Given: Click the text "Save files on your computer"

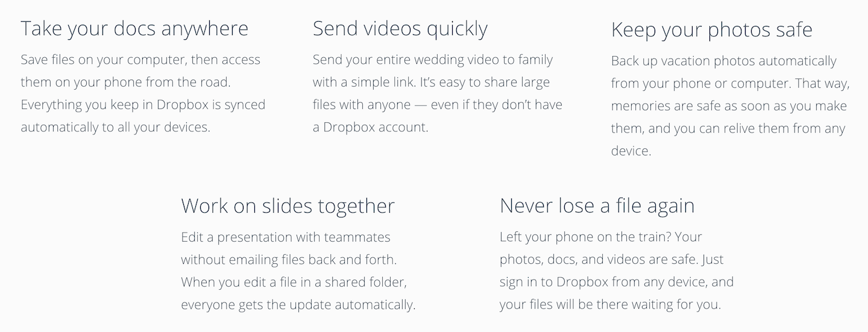Looking at the screenshot, I should (103, 60).
